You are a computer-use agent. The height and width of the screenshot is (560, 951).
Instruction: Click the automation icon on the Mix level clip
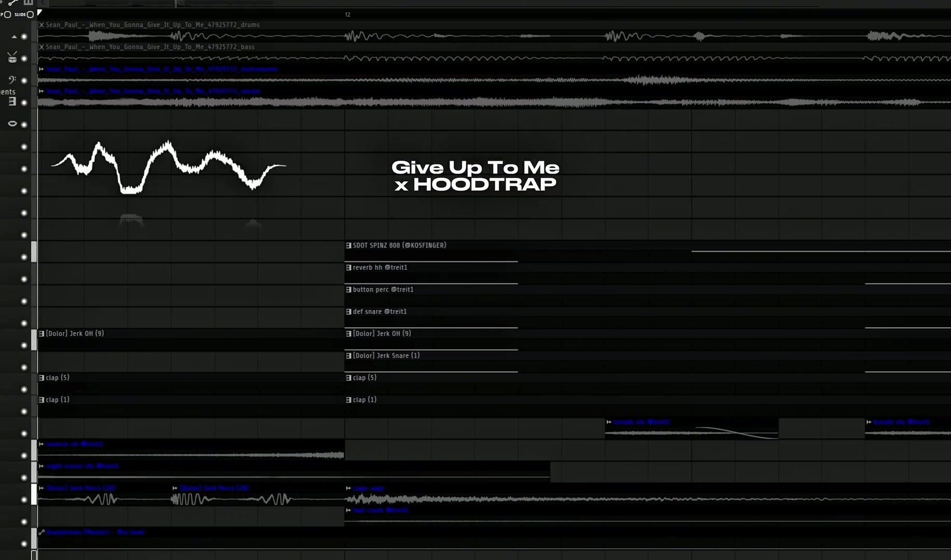(41, 532)
